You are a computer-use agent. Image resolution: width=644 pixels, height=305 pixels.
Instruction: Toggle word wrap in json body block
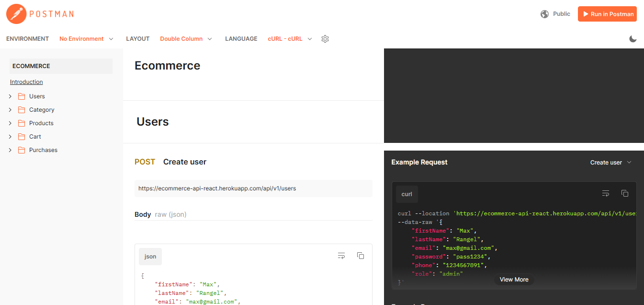(x=341, y=256)
